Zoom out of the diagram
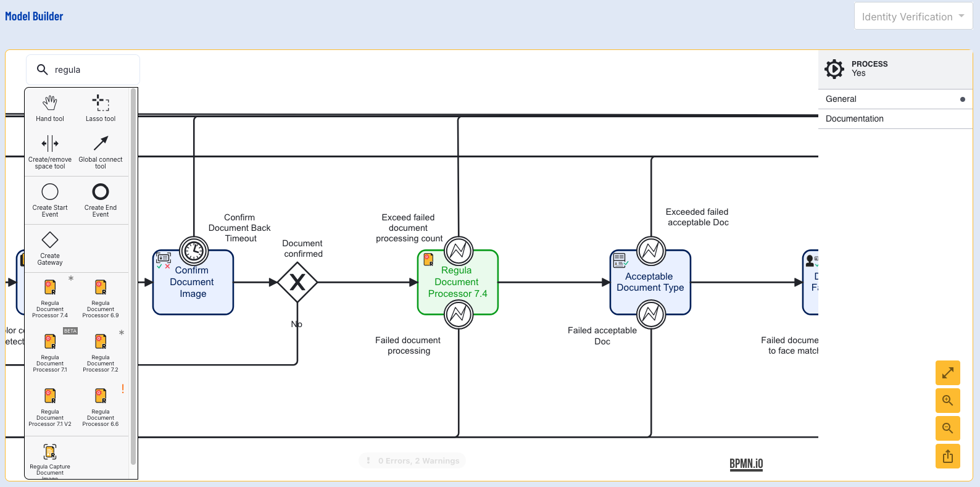 tap(948, 428)
